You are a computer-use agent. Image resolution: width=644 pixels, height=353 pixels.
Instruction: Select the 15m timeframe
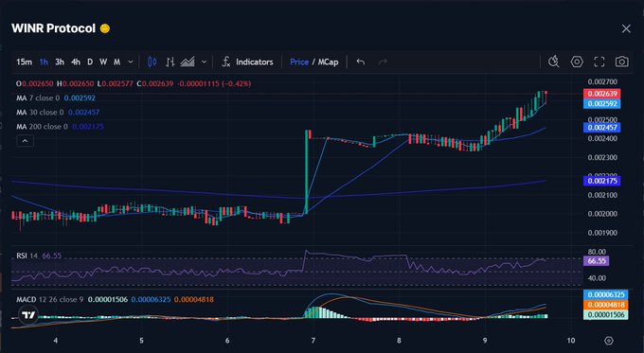[x=24, y=62]
